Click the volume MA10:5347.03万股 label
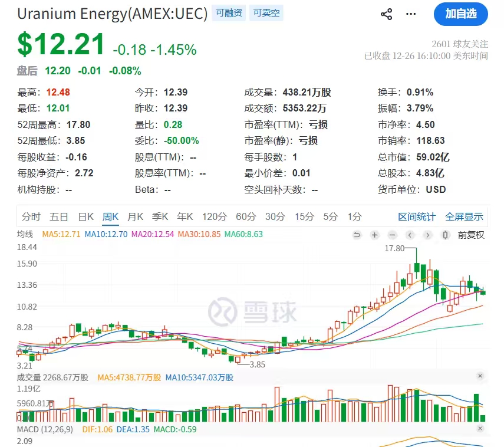Viewport: 504px width, 447px height. point(199,377)
